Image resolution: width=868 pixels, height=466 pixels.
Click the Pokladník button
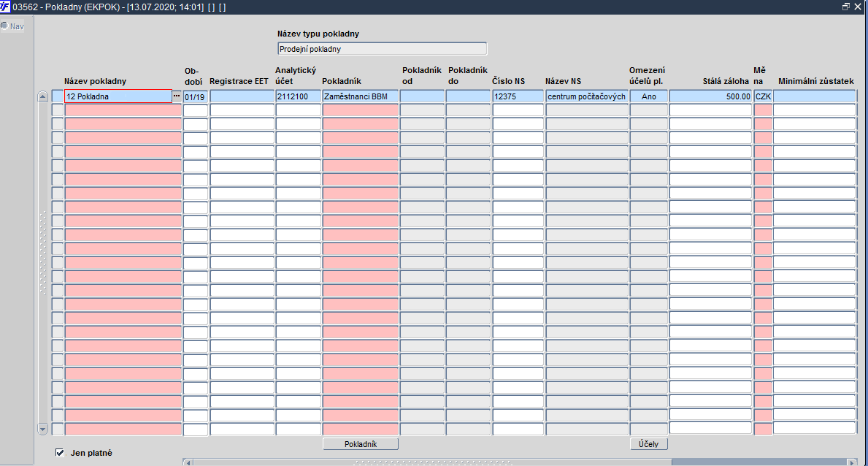click(x=361, y=444)
